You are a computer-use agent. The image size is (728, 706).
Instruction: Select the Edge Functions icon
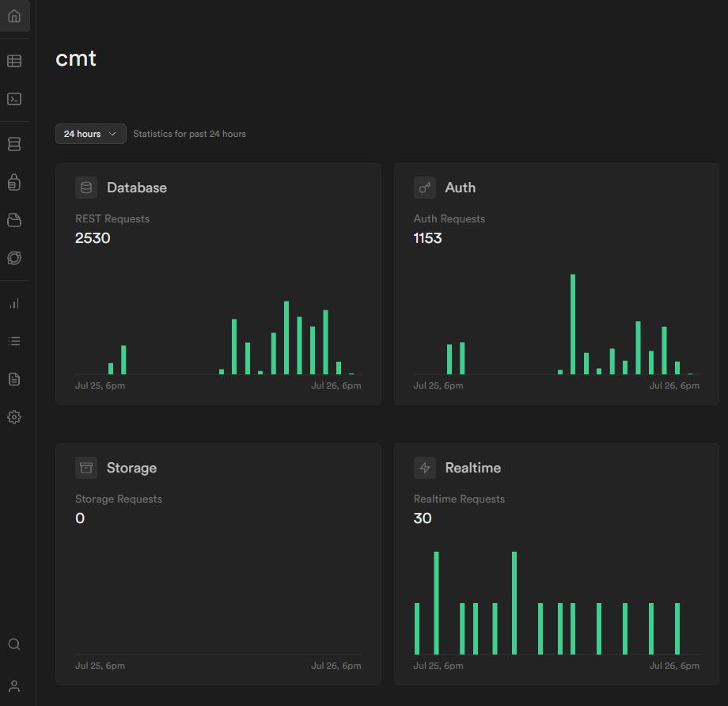pos(14,258)
